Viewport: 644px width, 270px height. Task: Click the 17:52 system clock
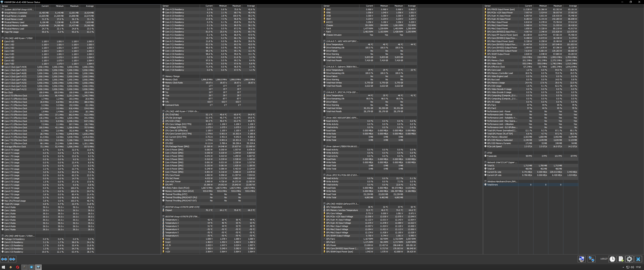click(638, 267)
